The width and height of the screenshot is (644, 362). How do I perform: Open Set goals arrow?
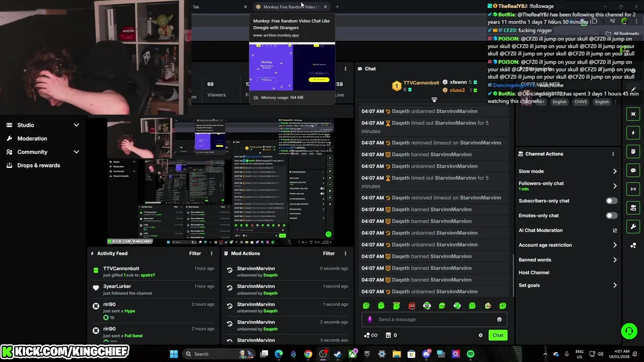615,286
